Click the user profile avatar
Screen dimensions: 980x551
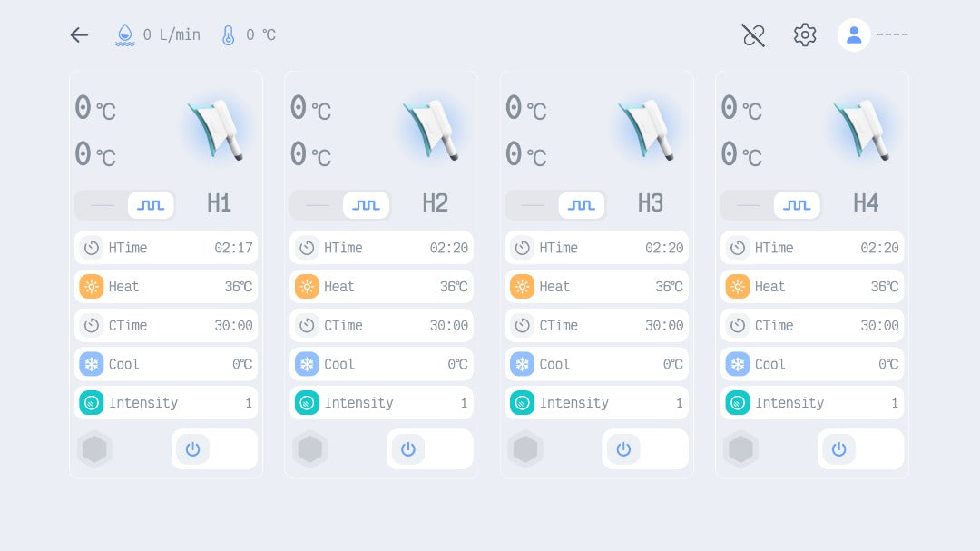point(854,35)
